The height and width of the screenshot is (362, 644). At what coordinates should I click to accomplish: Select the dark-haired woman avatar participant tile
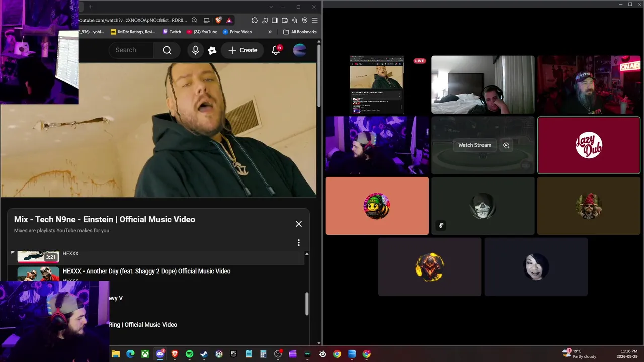pyautogui.click(x=536, y=266)
